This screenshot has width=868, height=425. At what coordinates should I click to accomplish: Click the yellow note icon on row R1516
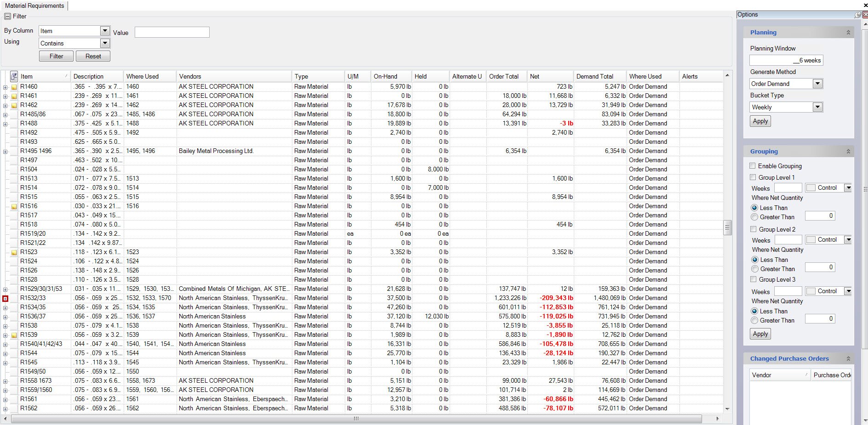[x=14, y=206]
